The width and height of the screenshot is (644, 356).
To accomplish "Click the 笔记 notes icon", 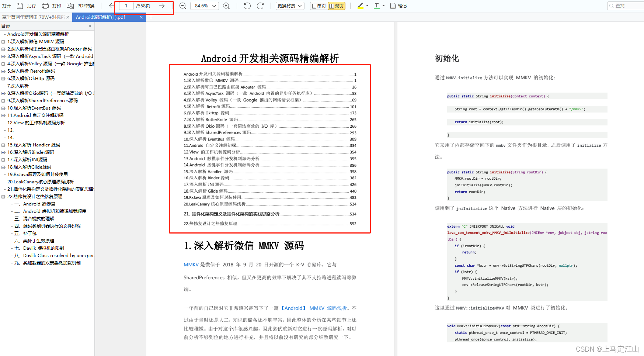I will click(x=393, y=6).
